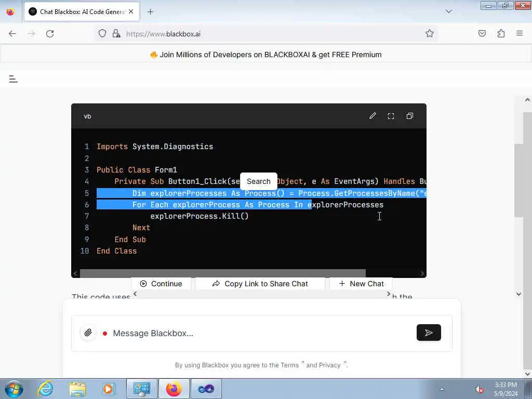Click the red recording dot indicator
This screenshot has height=399, width=532.
pos(105,334)
